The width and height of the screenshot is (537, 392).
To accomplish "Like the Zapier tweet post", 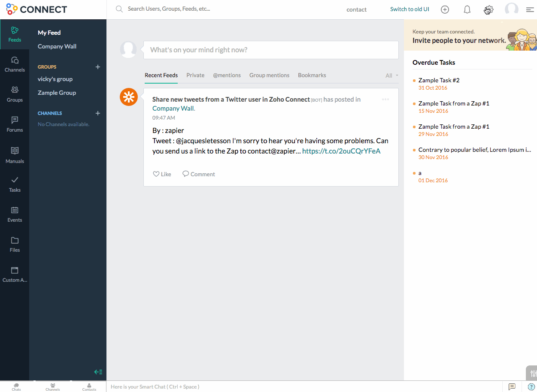I will (x=162, y=174).
